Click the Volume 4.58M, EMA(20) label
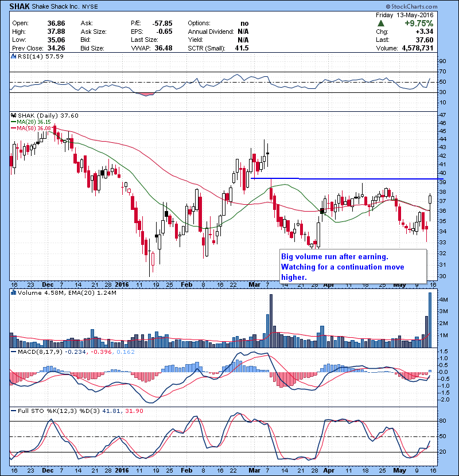 pos(67,293)
